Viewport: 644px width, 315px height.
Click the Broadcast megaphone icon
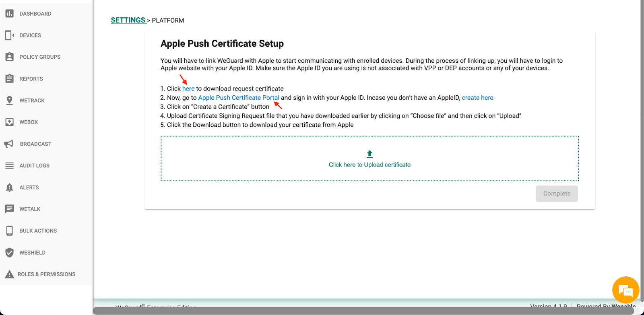coord(9,144)
